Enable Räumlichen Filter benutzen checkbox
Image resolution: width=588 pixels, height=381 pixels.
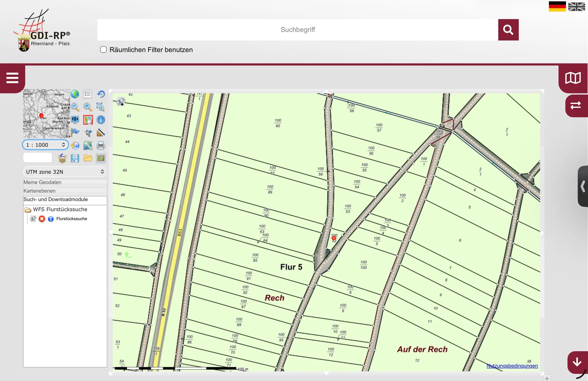[x=104, y=49]
